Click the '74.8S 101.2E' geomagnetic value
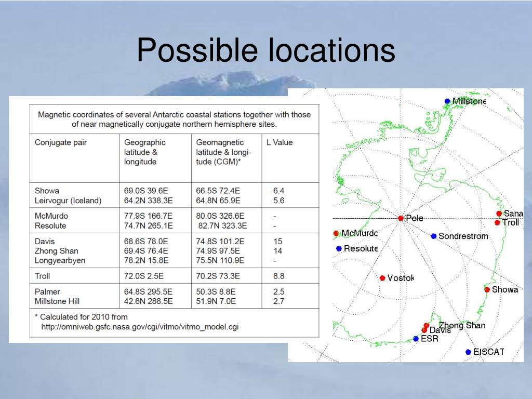This screenshot has height=399, width=532. (220, 242)
